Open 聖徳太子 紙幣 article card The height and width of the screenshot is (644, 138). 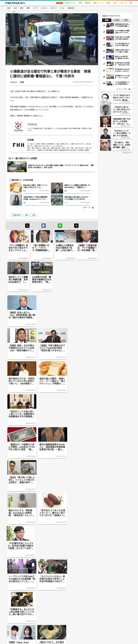tap(22, 443)
